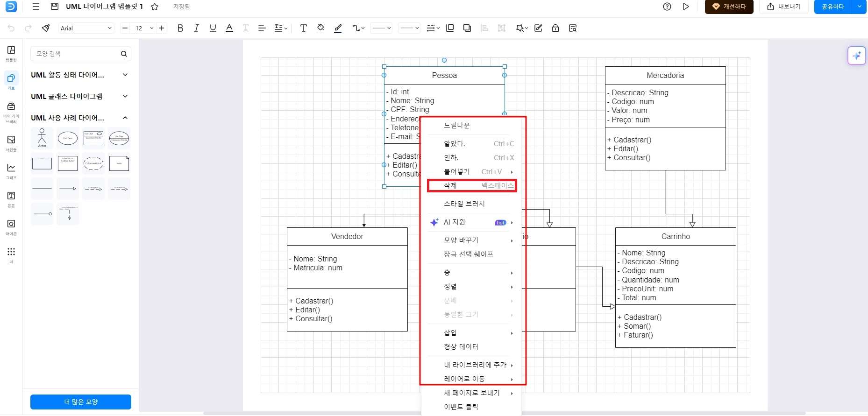Screen dimensions: 868x416
Task: Open the text alignment tool
Action: coord(262,28)
